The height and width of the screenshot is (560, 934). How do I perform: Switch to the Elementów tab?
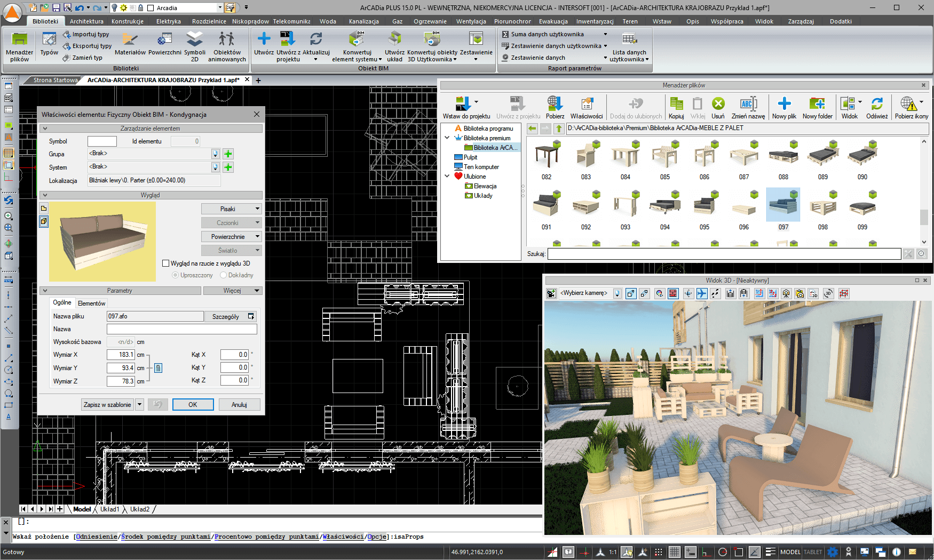tap(91, 303)
